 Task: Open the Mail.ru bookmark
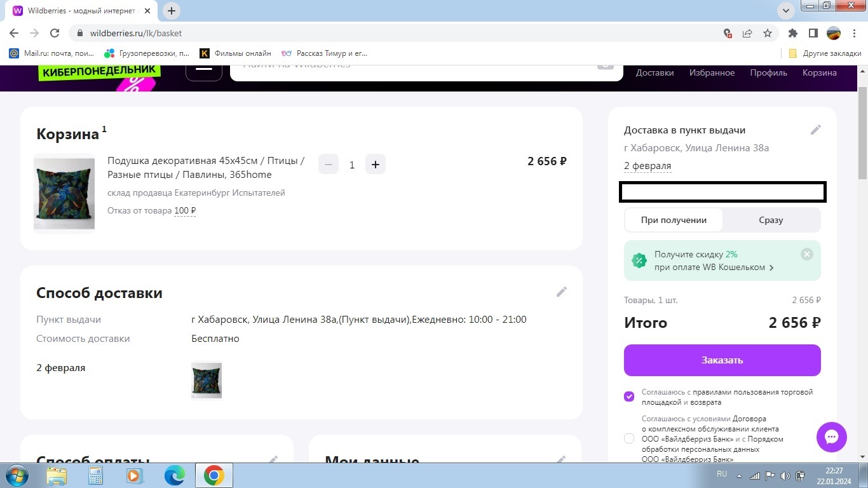point(51,53)
